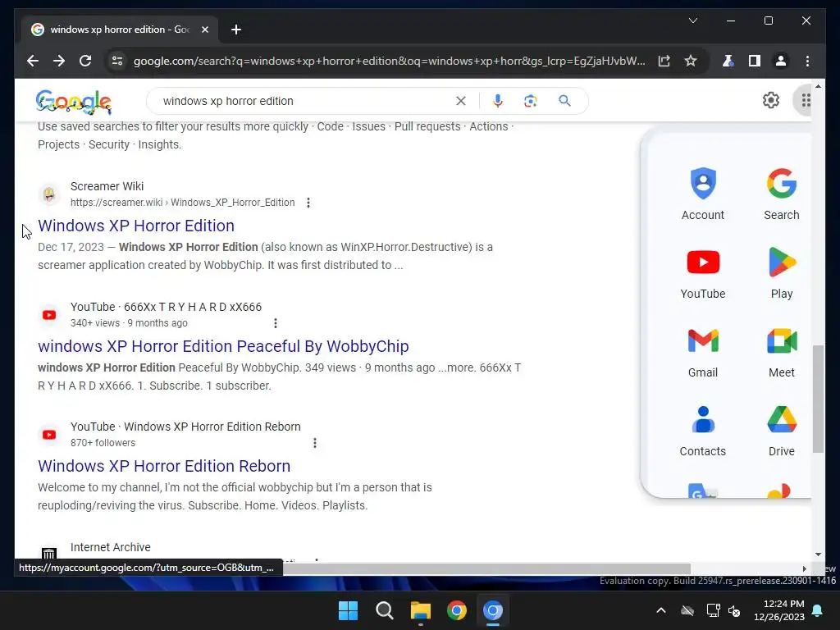Screen dimensions: 840x630
Task: Open Account from Google apps panel
Action: [x=703, y=194]
